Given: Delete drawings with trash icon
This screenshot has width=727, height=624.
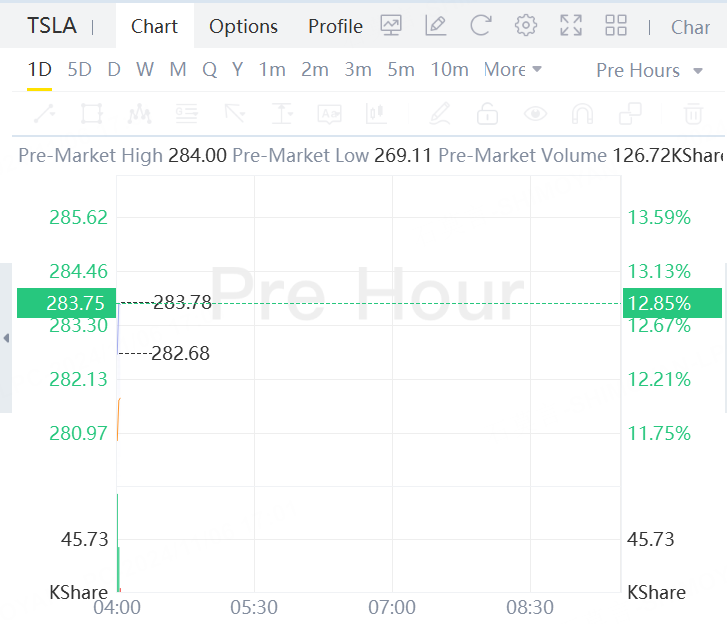Looking at the screenshot, I should 692,114.
